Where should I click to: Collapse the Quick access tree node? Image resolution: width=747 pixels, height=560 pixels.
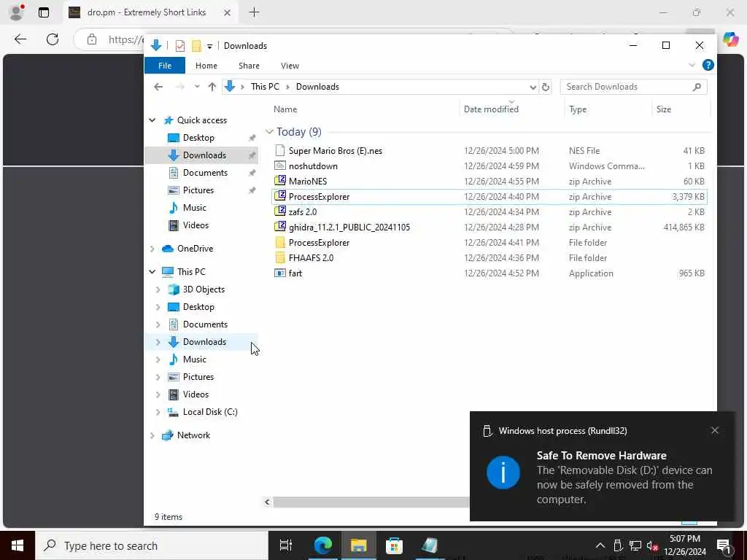[x=152, y=120]
